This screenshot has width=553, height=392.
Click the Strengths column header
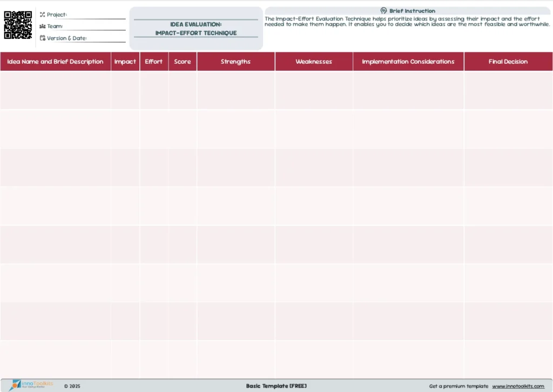click(x=236, y=62)
